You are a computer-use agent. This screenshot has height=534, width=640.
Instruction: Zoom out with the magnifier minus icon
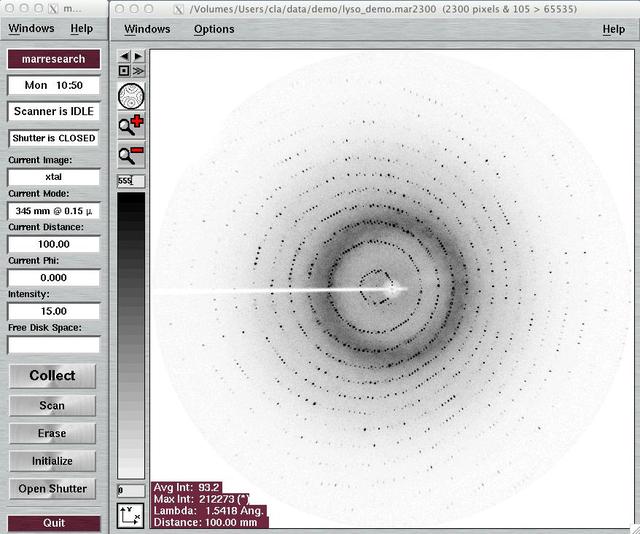coord(131,155)
